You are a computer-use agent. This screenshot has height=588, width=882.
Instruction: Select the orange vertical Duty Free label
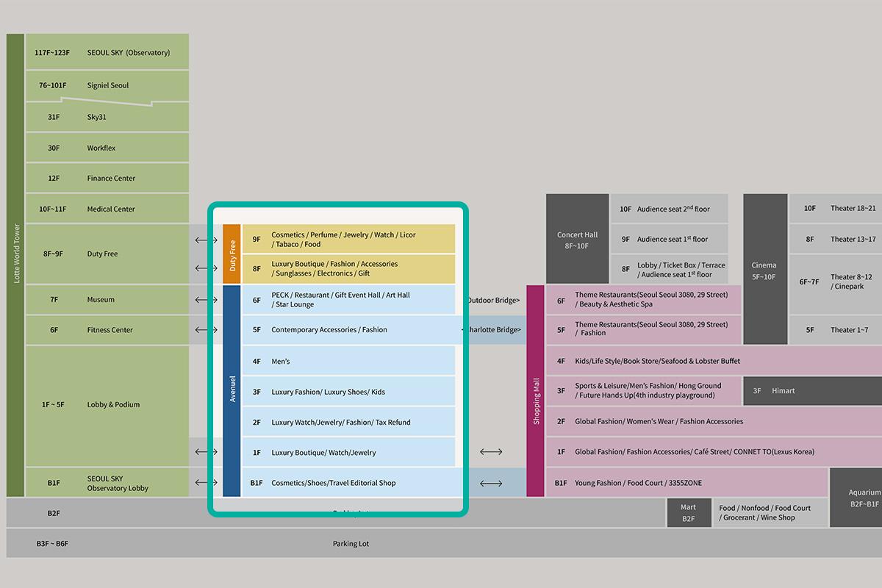pos(232,255)
